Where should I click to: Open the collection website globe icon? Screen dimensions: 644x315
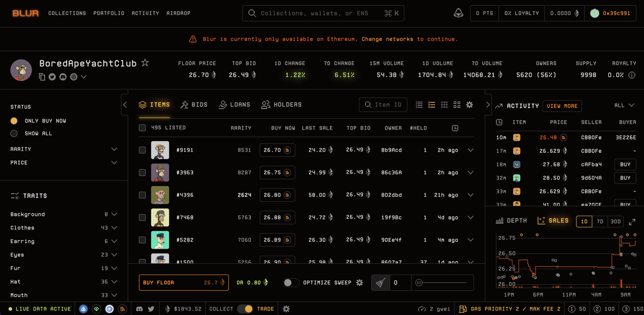(x=74, y=77)
